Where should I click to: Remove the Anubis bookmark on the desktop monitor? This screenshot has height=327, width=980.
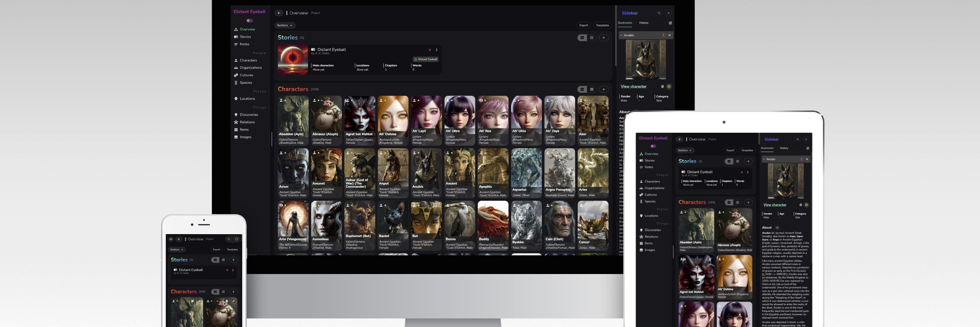point(670,35)
